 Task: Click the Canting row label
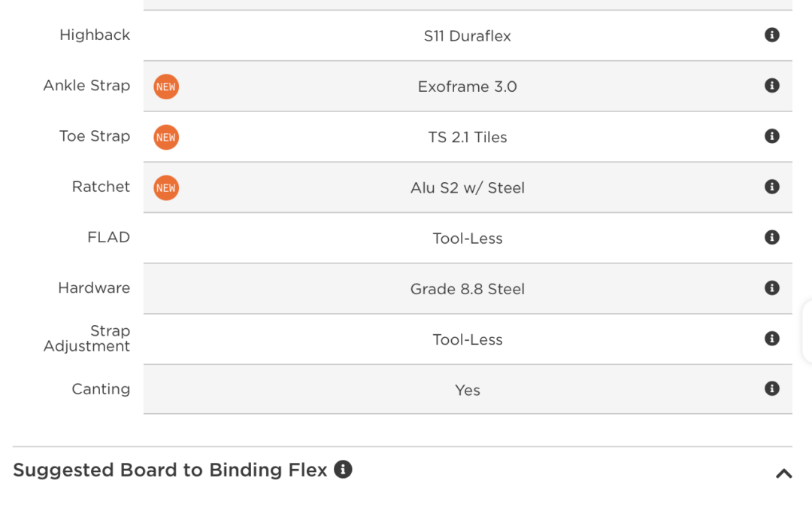click(101, 389)
